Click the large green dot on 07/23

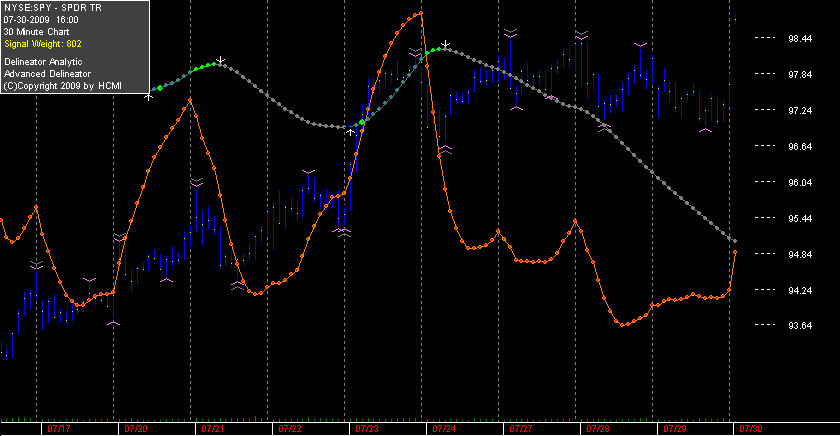tap(362, 122)
